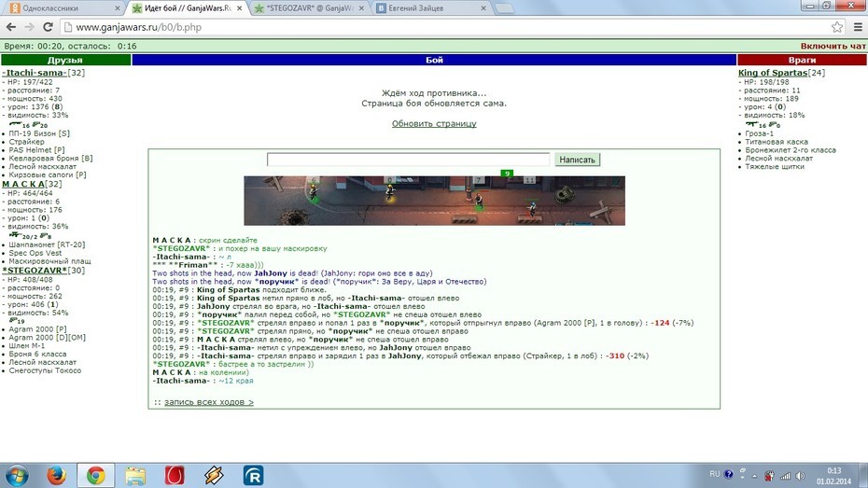Close the Евгений Зайцев tab
This screenshot has height=488, width=868.
[x=483, y=8]
